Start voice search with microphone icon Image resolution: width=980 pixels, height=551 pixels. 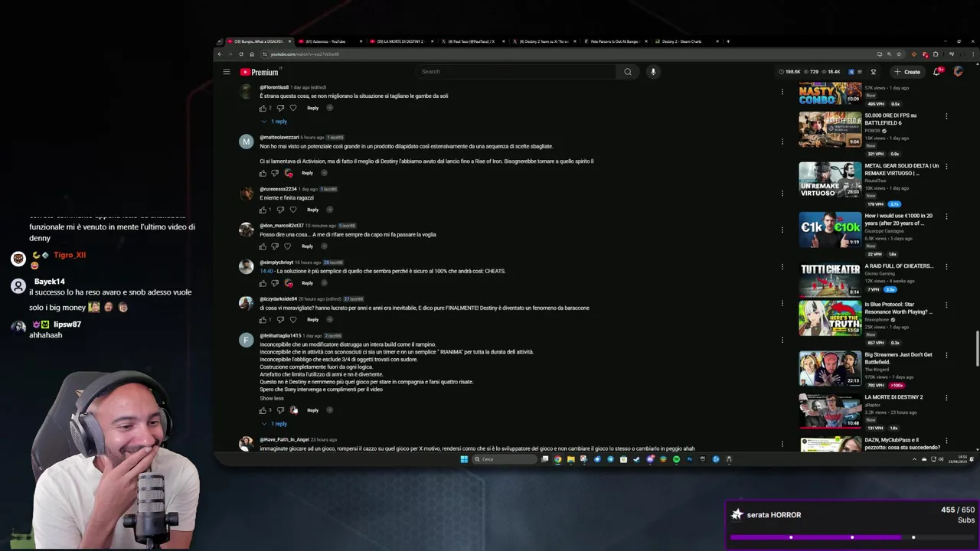tap(653, 72)
